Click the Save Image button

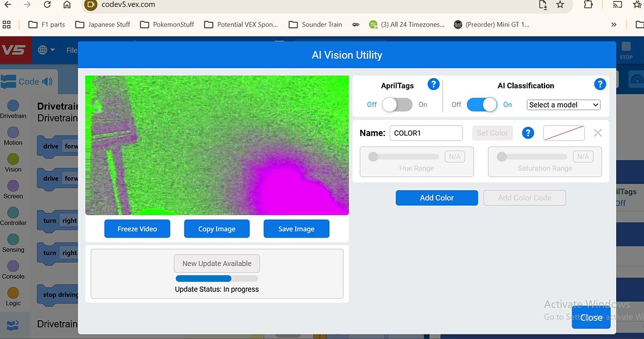click(x=296, y=229)
